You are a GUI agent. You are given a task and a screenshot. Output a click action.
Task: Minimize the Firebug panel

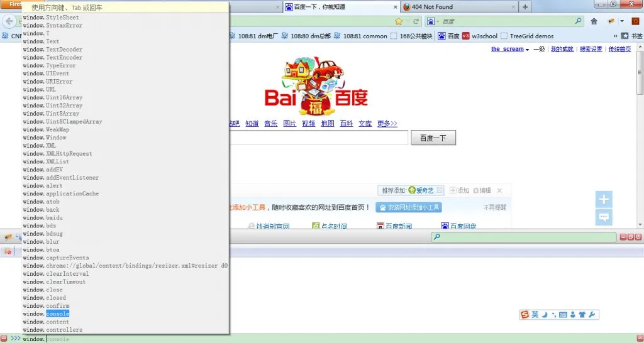(623, 237)
